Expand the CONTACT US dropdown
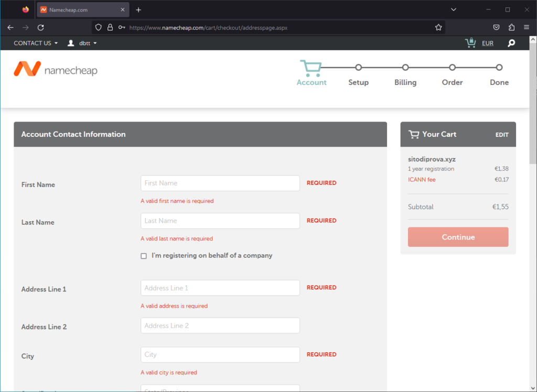537x392 pixels. point(36,43)
